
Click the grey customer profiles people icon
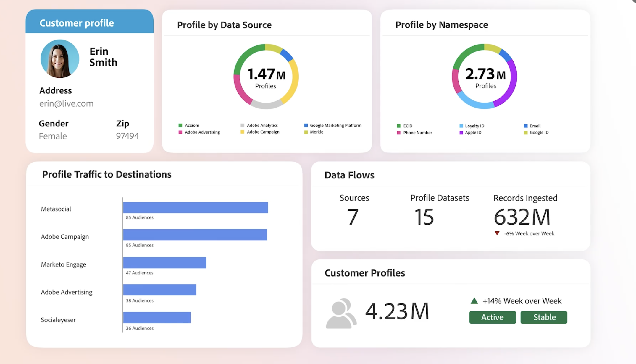pos(341,313)
